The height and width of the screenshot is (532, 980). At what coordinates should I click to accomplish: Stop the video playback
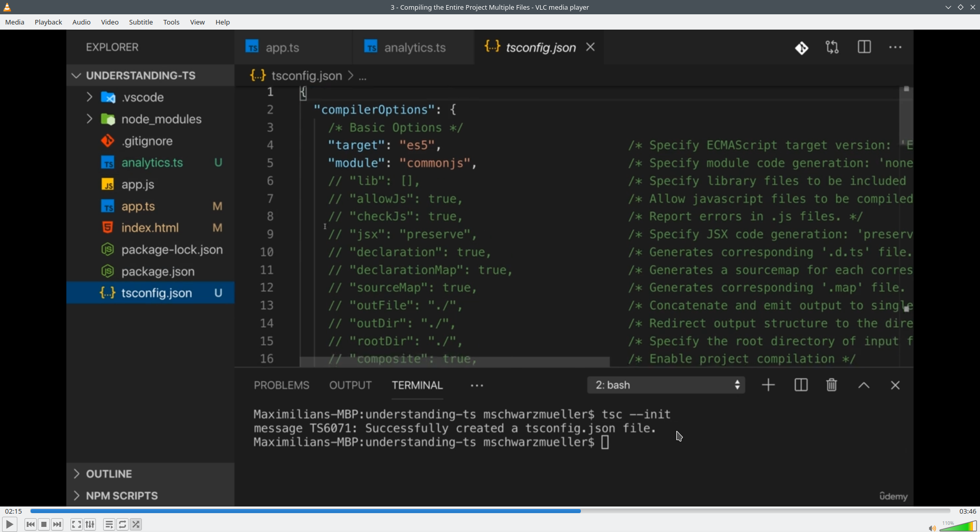[44, 524]
